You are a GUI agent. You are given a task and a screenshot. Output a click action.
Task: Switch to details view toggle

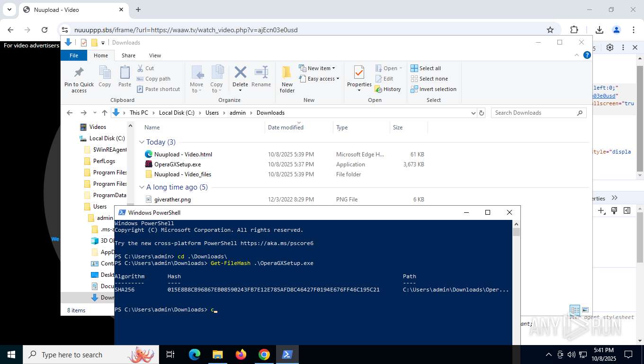[575, 310]
